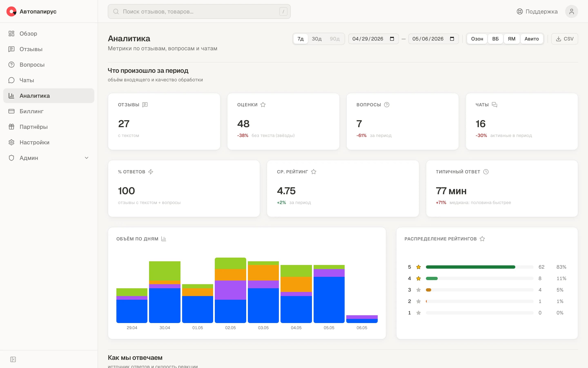Image resolution: width=588 pixels, height=368 pixels.
Task: Click the 77 мин typical response value
Action: [x=451, y=191]
